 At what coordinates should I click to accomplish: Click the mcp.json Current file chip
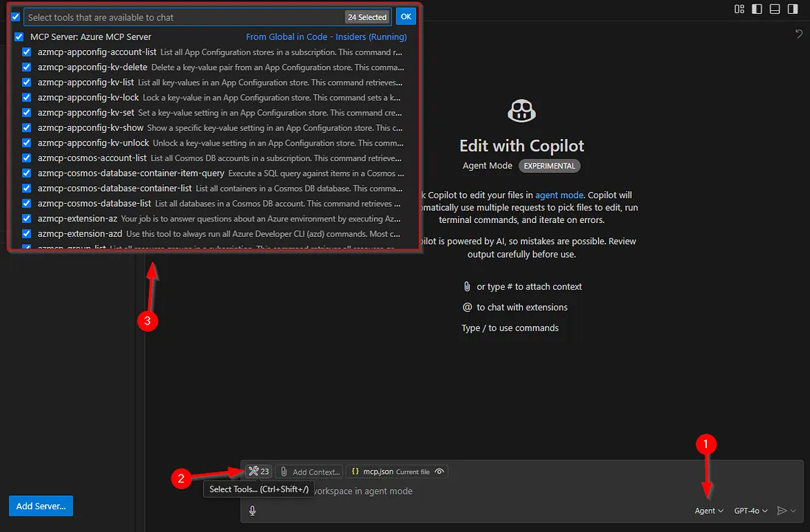(397, 471)
